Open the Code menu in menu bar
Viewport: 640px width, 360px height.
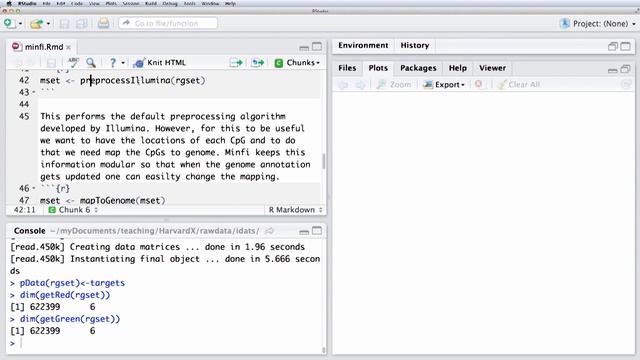[77, 3]
